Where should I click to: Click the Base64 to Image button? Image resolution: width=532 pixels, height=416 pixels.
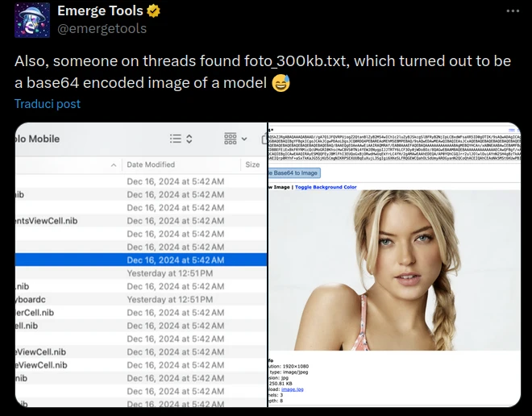294,173
